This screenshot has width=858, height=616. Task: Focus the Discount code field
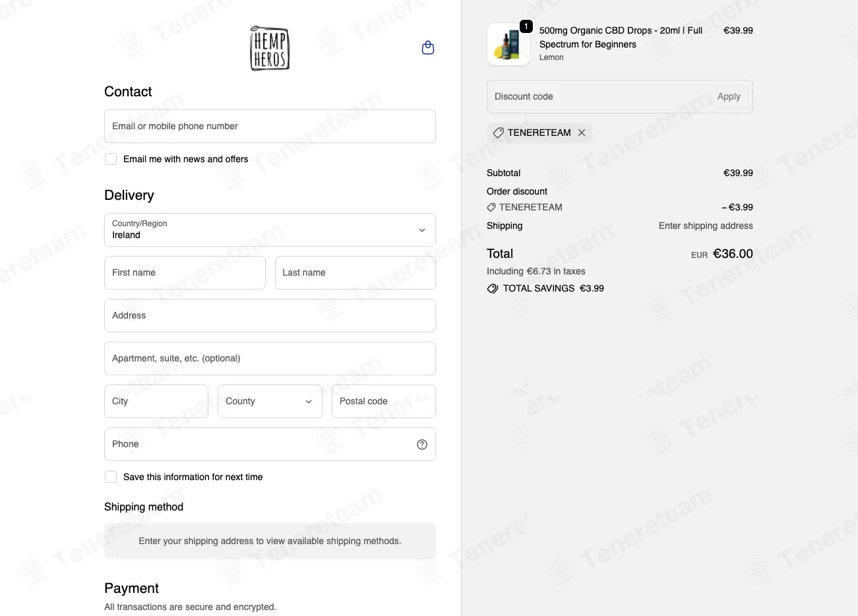coord(598,96)
